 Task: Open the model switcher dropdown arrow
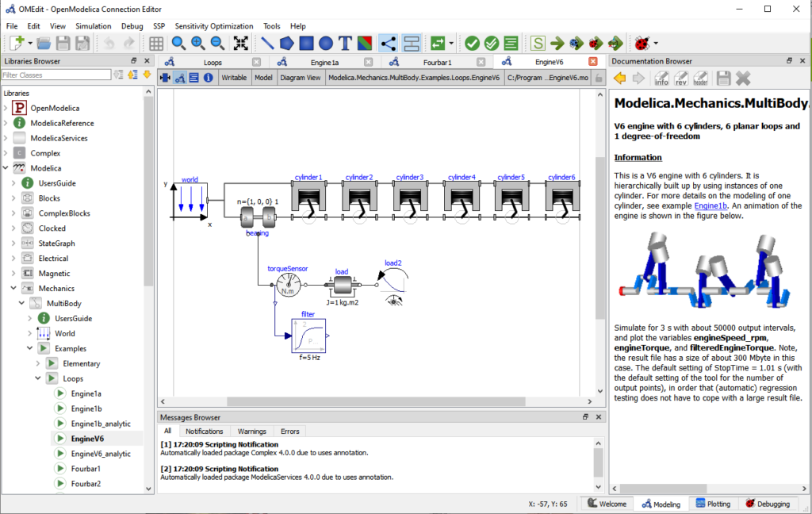pos(451,44)
